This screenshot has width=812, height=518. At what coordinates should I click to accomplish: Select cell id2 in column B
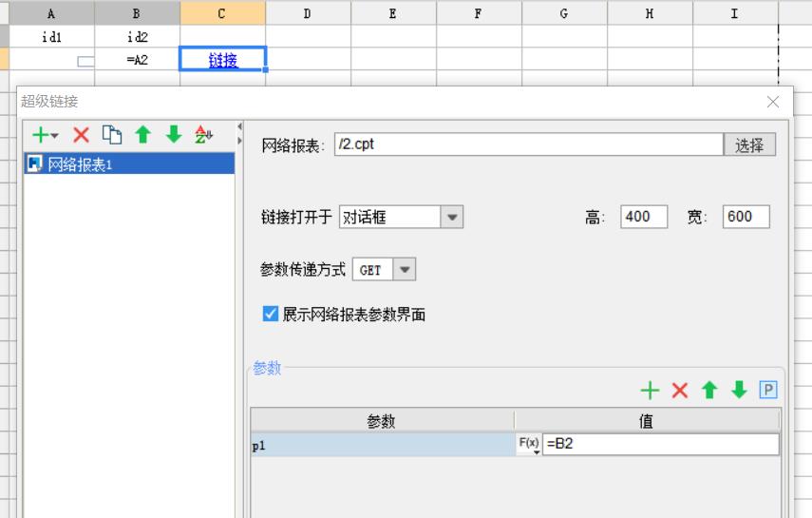[x=137, y=36]
